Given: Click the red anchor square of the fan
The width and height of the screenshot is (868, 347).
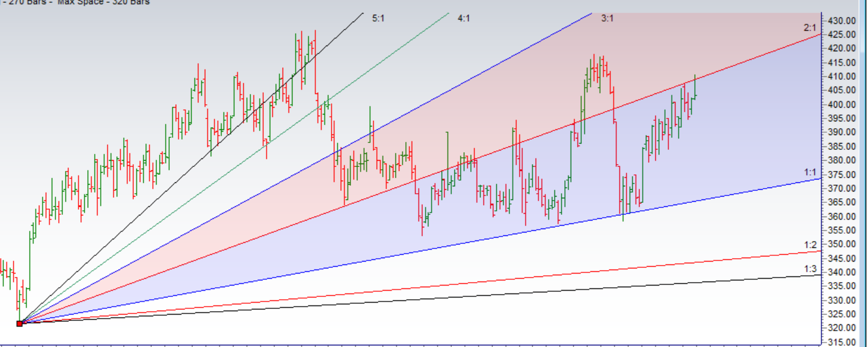Looking at the screenshot, I should pos(19,323).
